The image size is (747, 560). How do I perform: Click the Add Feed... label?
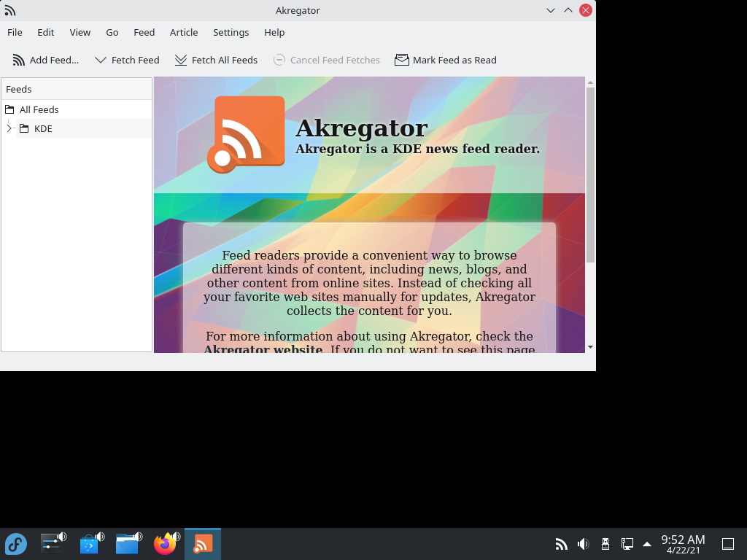54,60
